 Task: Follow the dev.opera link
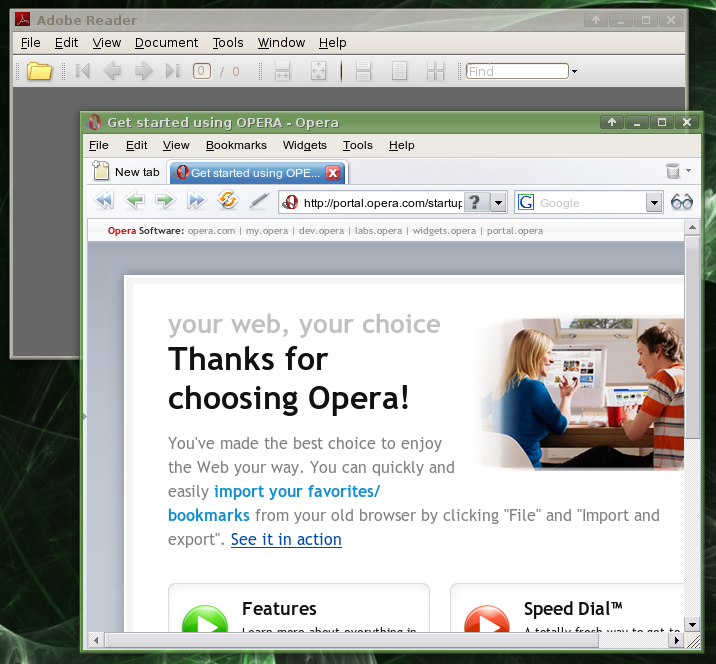(x=321, y=231)
